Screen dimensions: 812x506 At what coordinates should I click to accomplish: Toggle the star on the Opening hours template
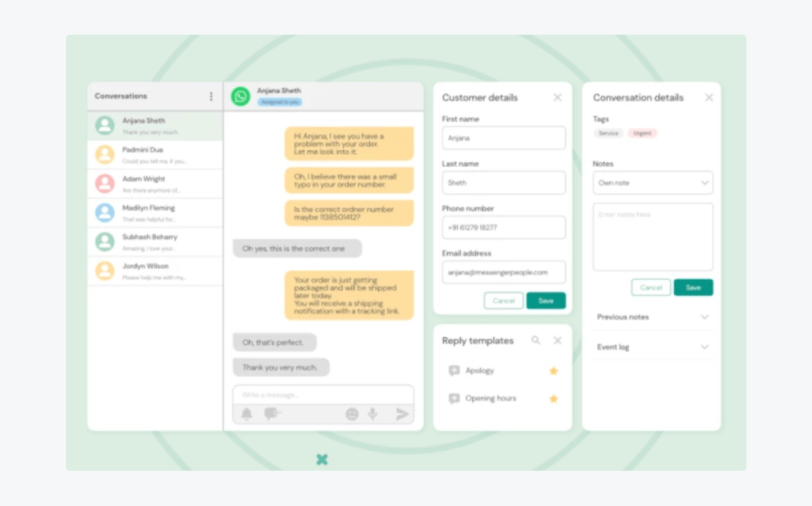coord(554,398)
